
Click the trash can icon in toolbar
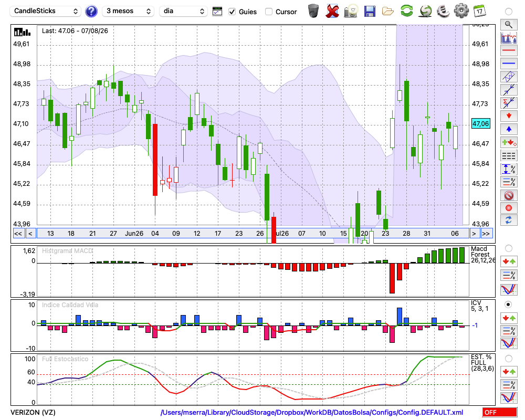click(313, 11)
